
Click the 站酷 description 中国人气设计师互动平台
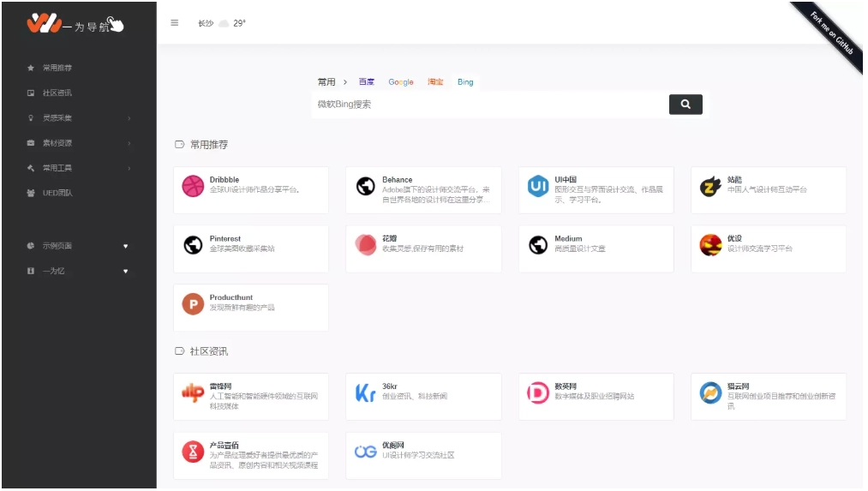767,189
